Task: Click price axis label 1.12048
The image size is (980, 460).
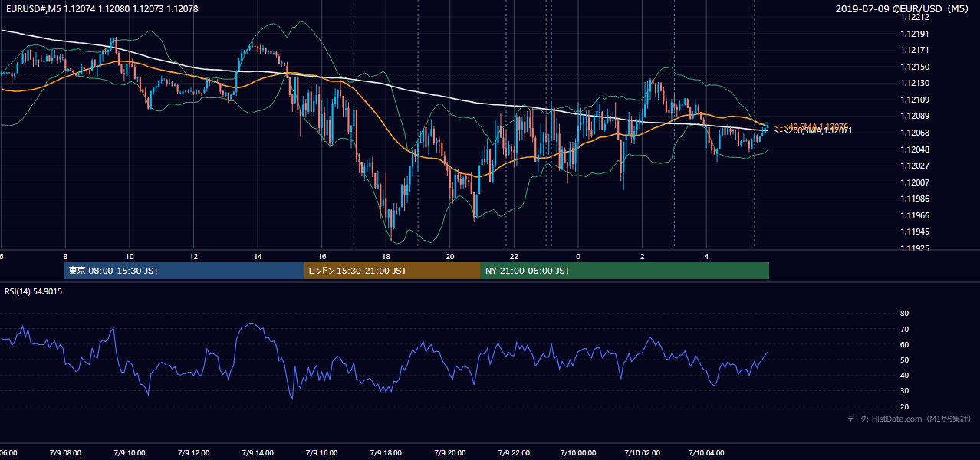Action: 916,149
